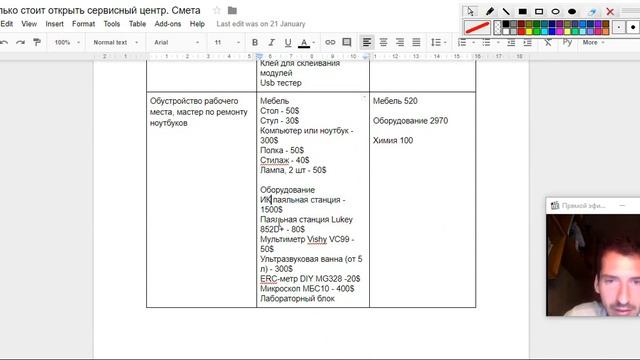Click the Ру input tools icon
The image size is (640, 360).
coord(567,42)
